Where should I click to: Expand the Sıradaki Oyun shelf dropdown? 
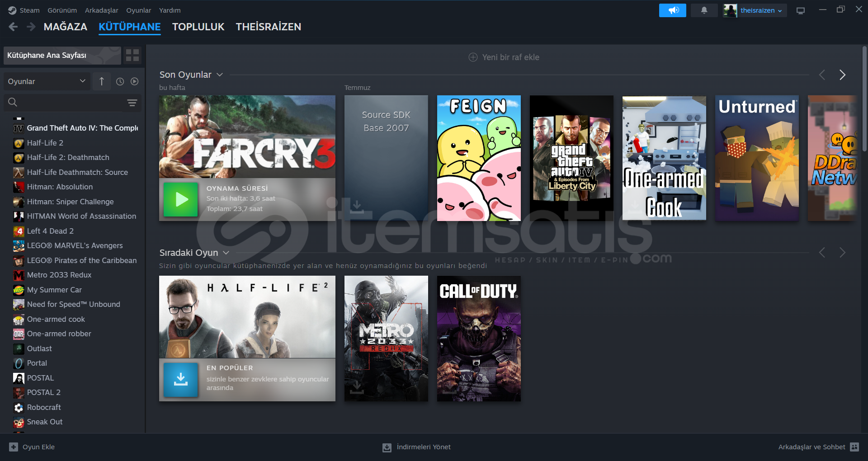click(226, 253)
